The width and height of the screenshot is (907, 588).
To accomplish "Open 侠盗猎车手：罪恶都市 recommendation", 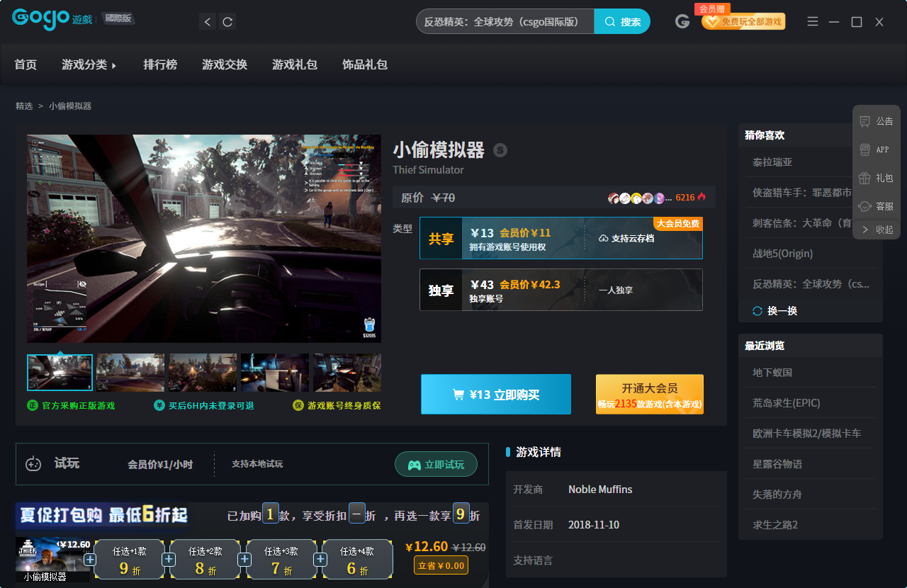I will coord(802,193).
